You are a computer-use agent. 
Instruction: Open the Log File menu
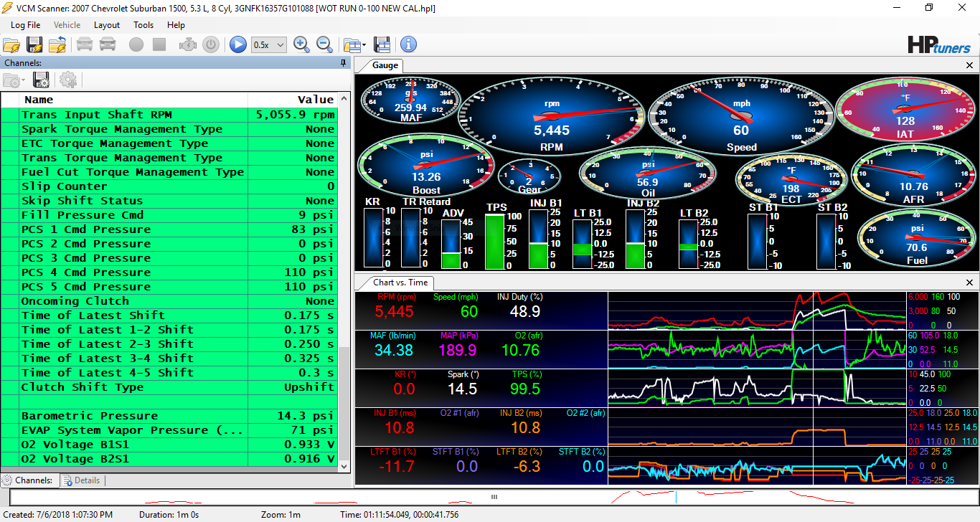pos(26,25)
